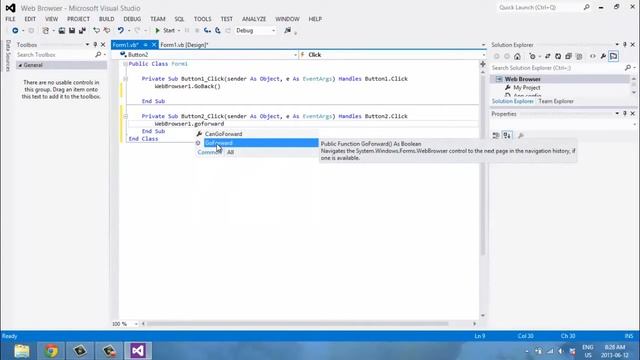
Task: Open Google Chrome from the taskbar
Action: pos(51,351)
